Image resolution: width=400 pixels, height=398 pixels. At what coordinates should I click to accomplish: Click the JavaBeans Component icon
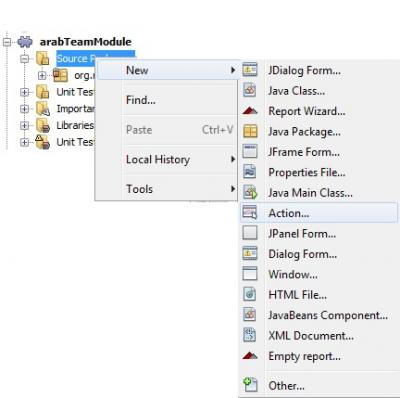tap(250, 315)
